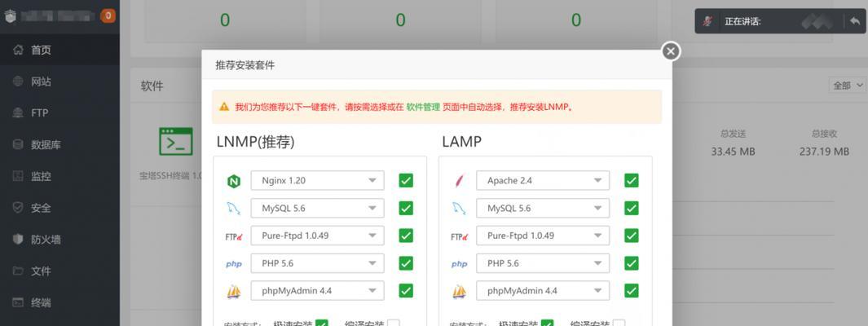Click the MySQL dolphin icon in LAMP
Image resolution: width=868 pixels, height=326 pixels.
point(459,209)
